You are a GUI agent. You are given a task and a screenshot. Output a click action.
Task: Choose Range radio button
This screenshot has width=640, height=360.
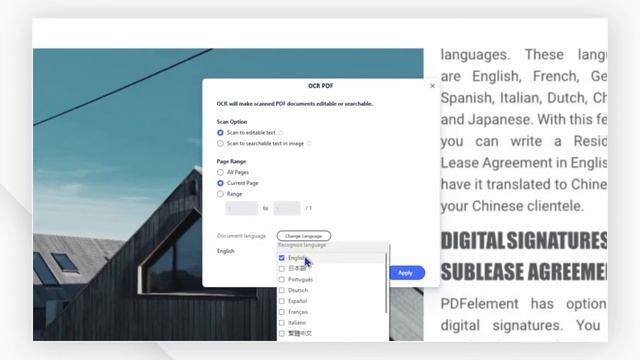click(x=220, y=194)
